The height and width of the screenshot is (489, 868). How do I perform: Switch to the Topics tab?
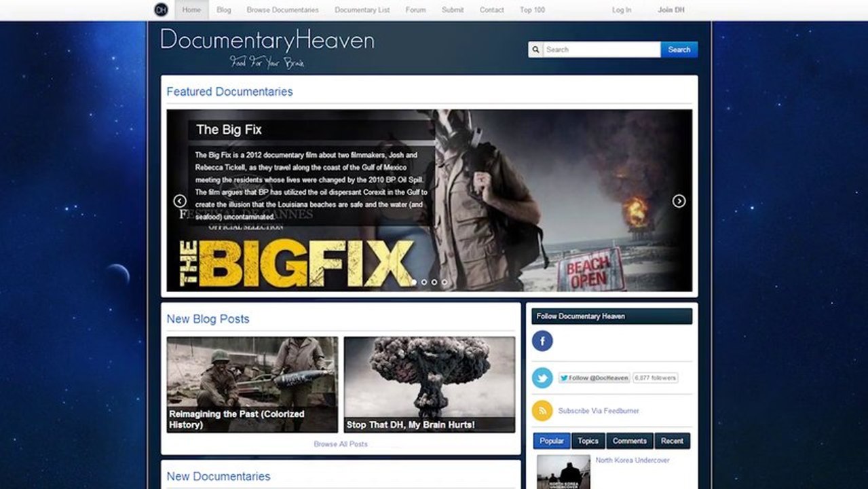pos(588,441)
